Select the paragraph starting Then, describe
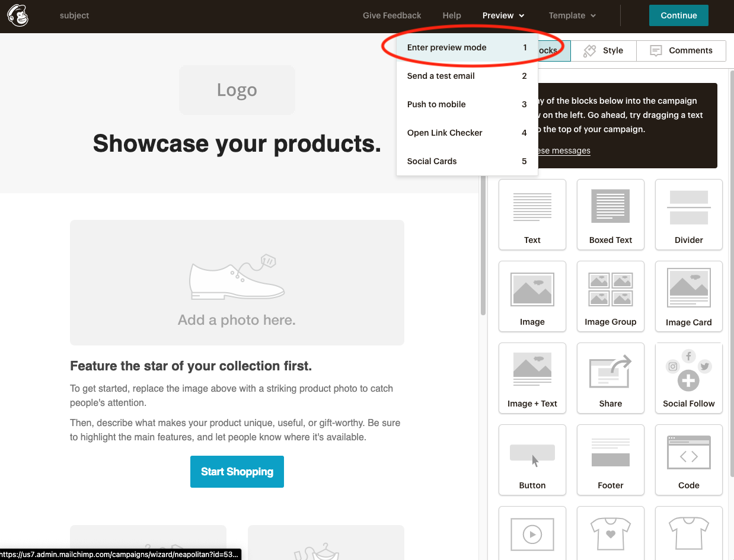Viewport: 734px width, 560px height. click(x=235, y=430)
